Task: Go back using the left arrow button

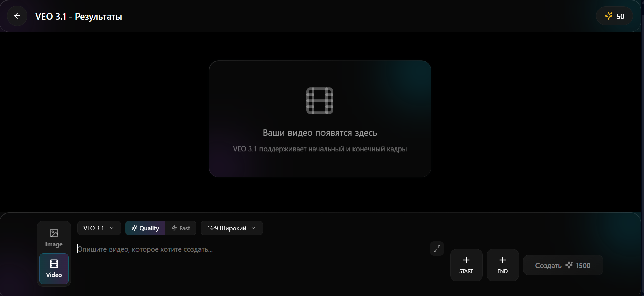Action: click(17, 16)
